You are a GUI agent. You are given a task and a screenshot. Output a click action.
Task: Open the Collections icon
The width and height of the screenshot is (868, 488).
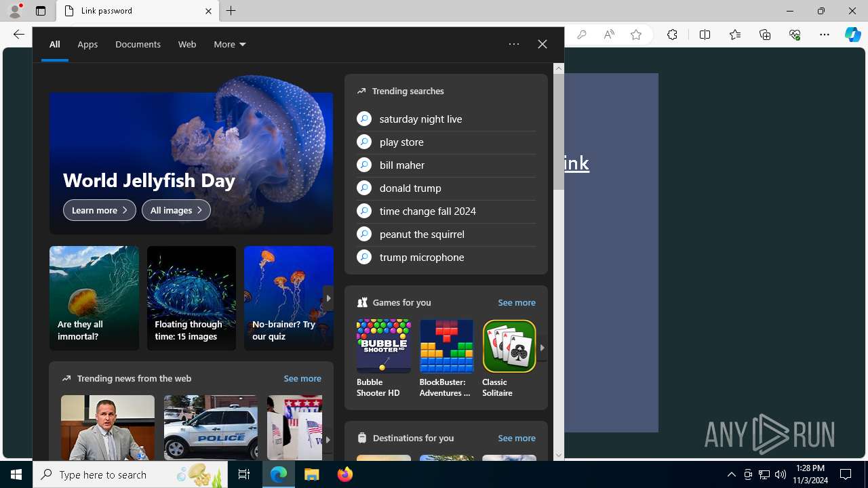point(765,35)
